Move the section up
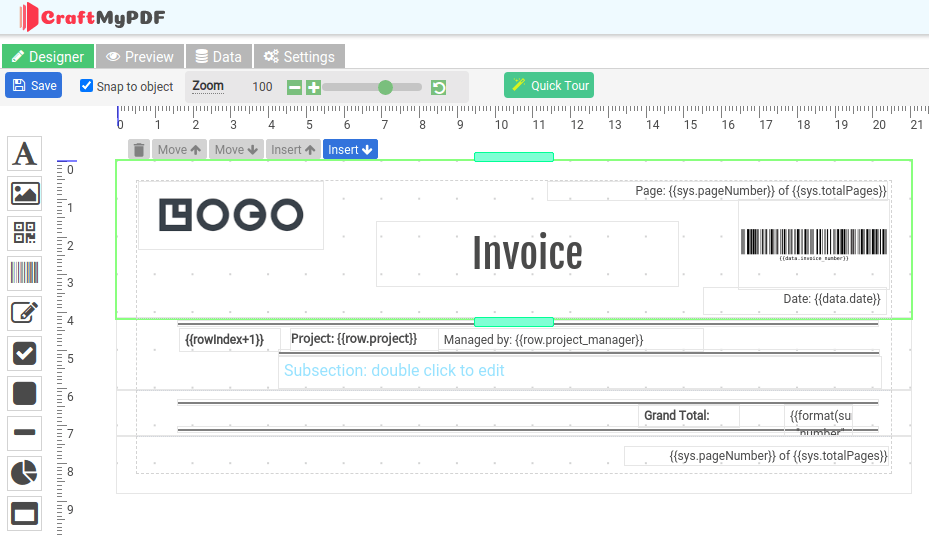Screen dimensions: 929x539 click(179, 150)
